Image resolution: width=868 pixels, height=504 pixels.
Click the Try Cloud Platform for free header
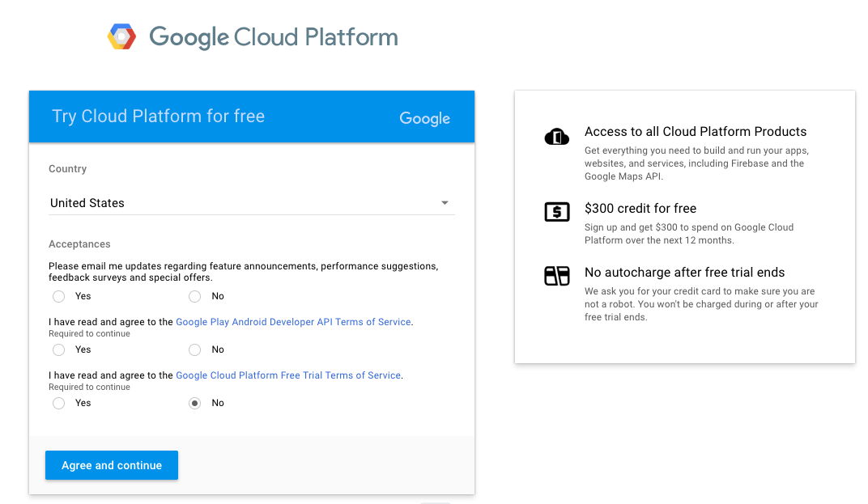tap(159, 116)
